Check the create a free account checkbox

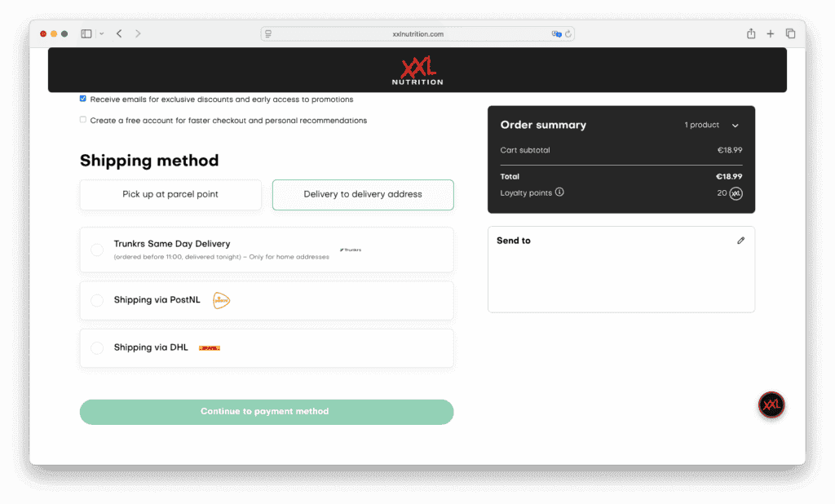(x=83, y=120)
